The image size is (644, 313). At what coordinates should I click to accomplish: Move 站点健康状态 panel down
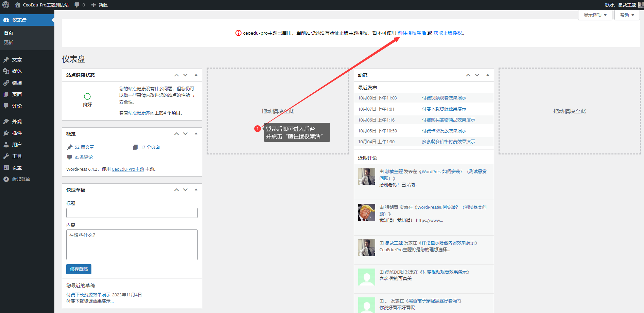tap(185, 75)
